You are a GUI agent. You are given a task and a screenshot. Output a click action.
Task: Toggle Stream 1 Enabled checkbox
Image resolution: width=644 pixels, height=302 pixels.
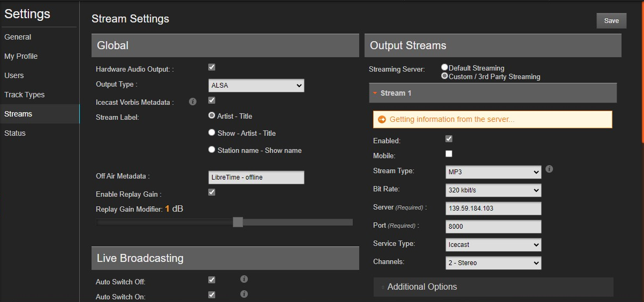[x=449, y=139]
